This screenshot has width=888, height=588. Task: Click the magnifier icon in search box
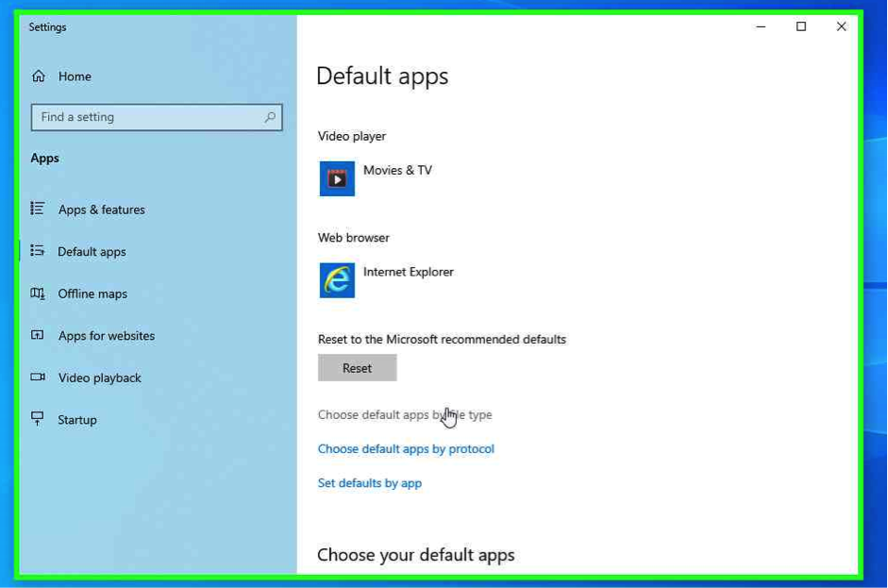[270, 117]
